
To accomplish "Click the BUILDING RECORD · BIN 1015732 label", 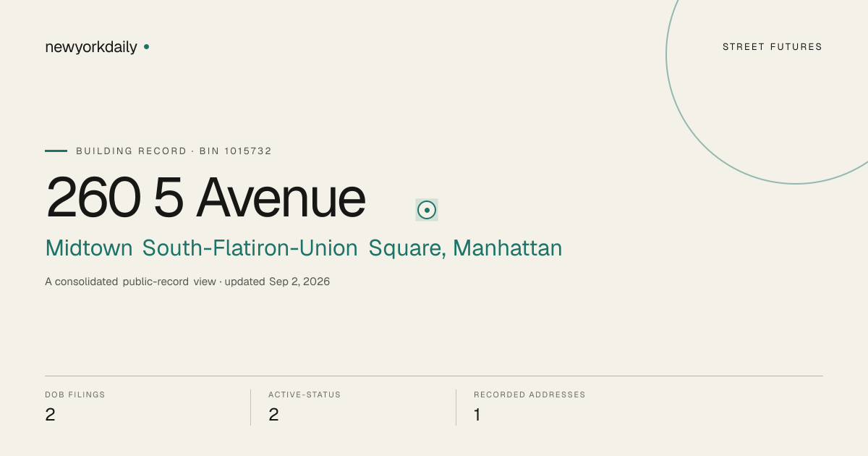I will 174,151.
